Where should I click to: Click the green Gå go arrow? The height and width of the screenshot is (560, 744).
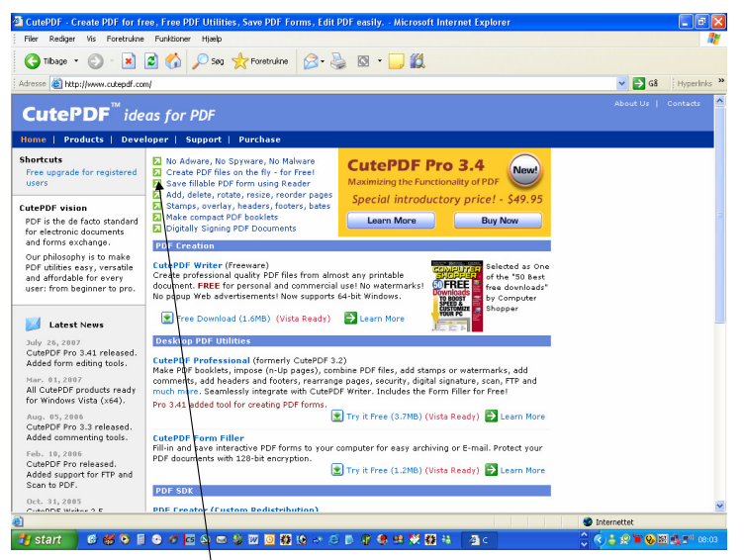(639, 83)
